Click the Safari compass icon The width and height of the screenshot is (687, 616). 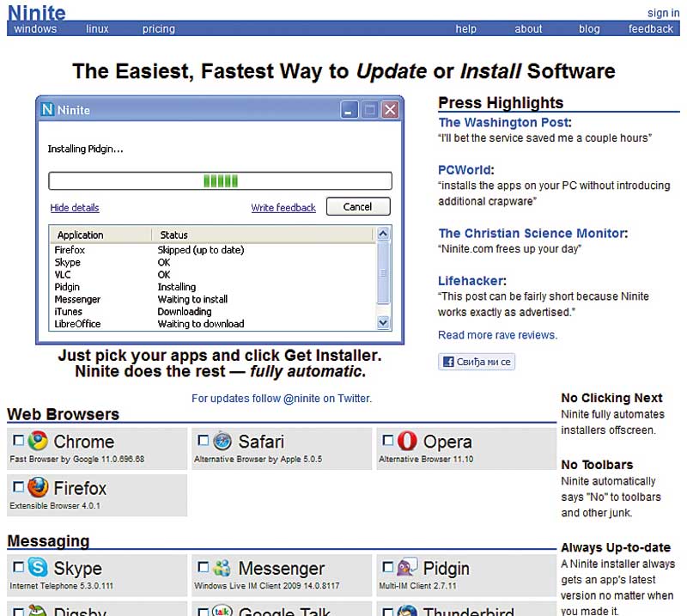[x=222, y=441]
